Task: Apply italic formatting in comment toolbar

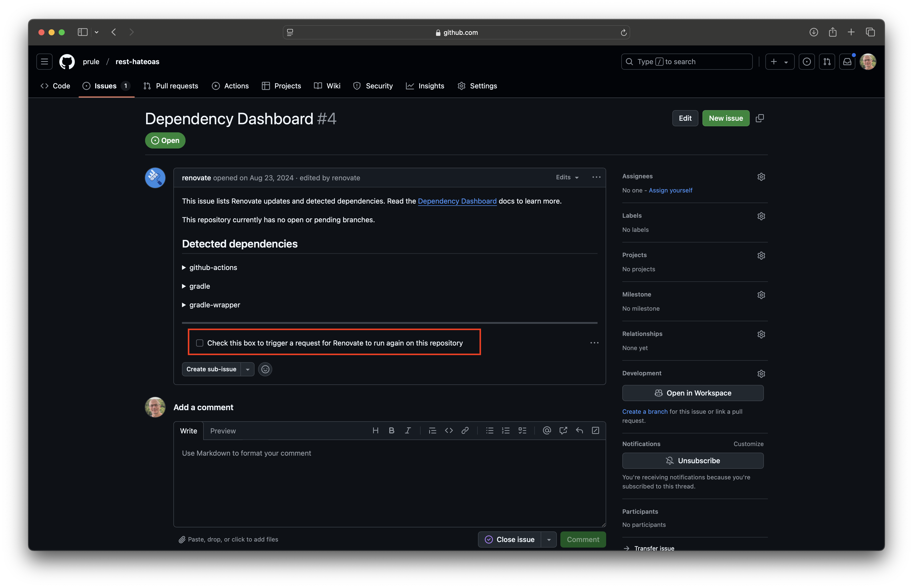Action: click(408, 430)
